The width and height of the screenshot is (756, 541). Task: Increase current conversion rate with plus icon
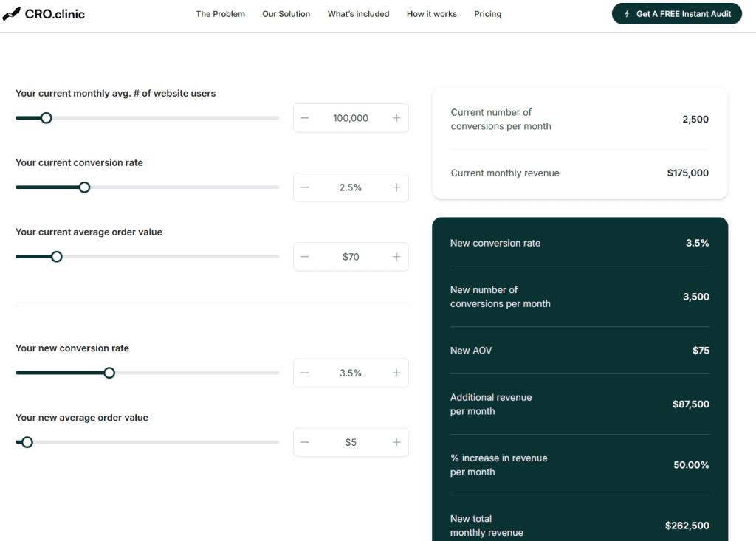coord(396,187)
